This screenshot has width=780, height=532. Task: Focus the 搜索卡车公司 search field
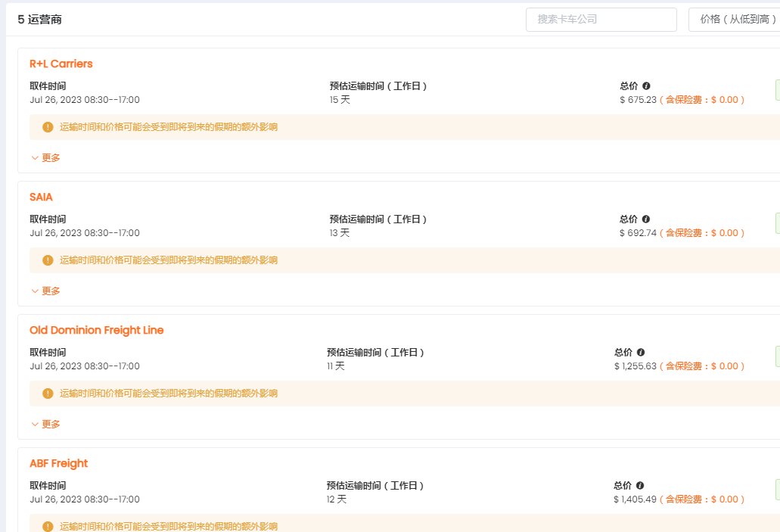pos(601,20)
